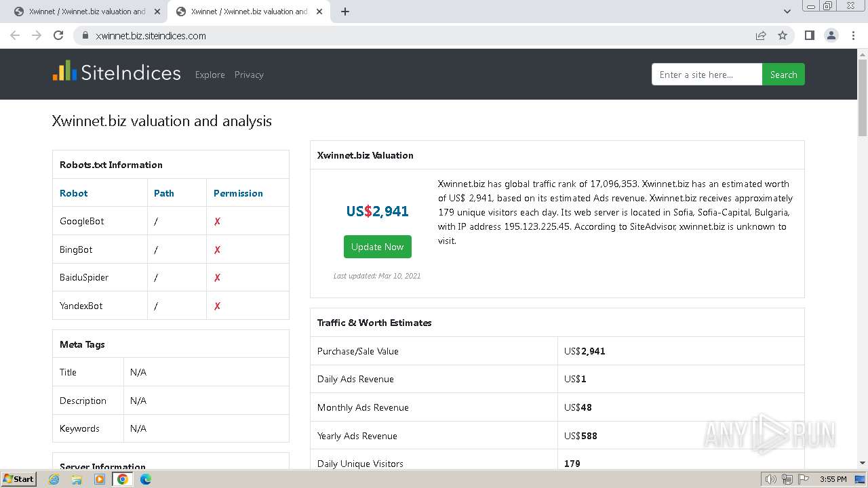868x488 pixels.
Task: Click the Title N/A value
Action: tap(138, 372)
